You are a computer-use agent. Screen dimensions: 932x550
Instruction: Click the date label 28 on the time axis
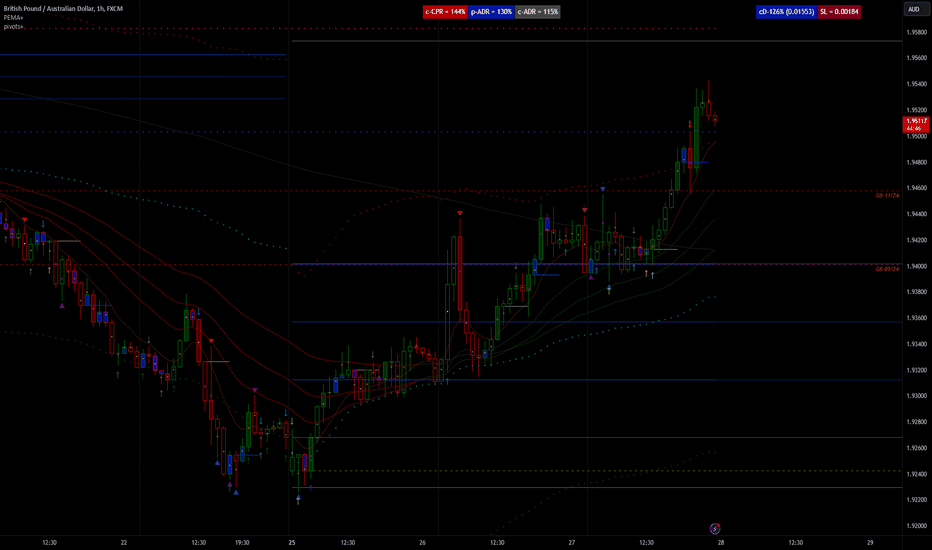[721, 542]
